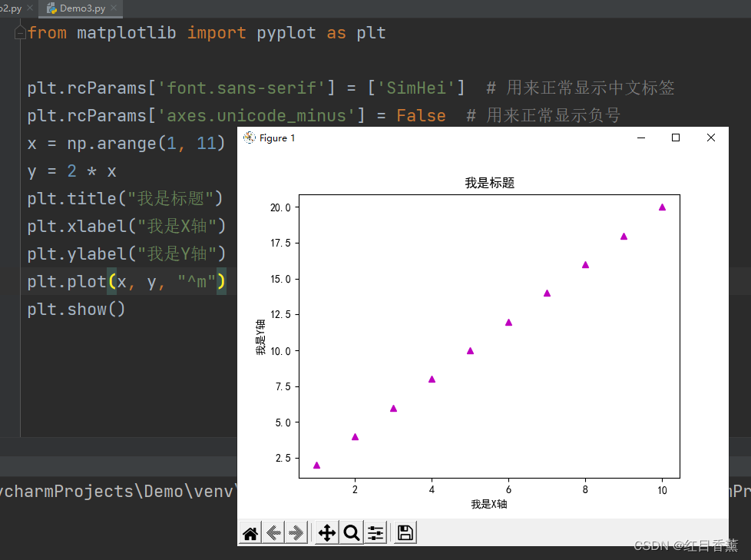
Task: Click x-axis tick label 6
Action: coord(508,489)
